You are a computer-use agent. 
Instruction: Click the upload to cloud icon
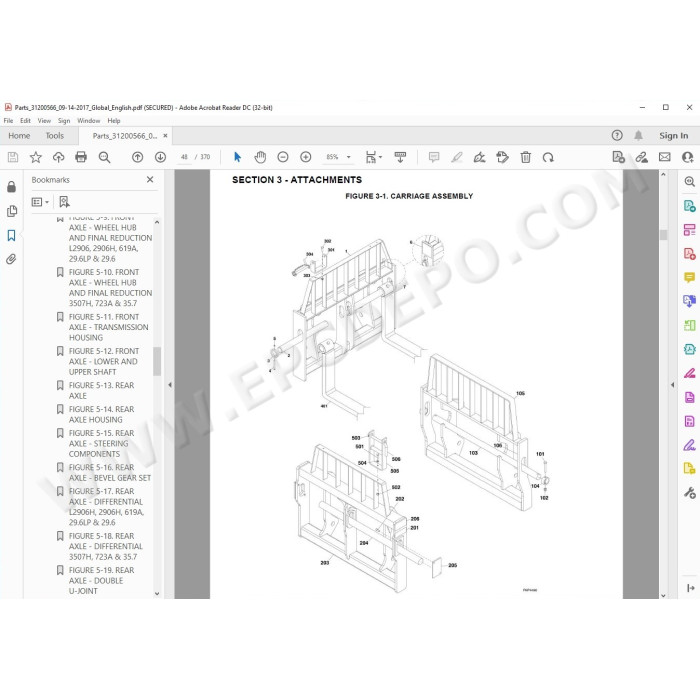click(x=58, y=157)
